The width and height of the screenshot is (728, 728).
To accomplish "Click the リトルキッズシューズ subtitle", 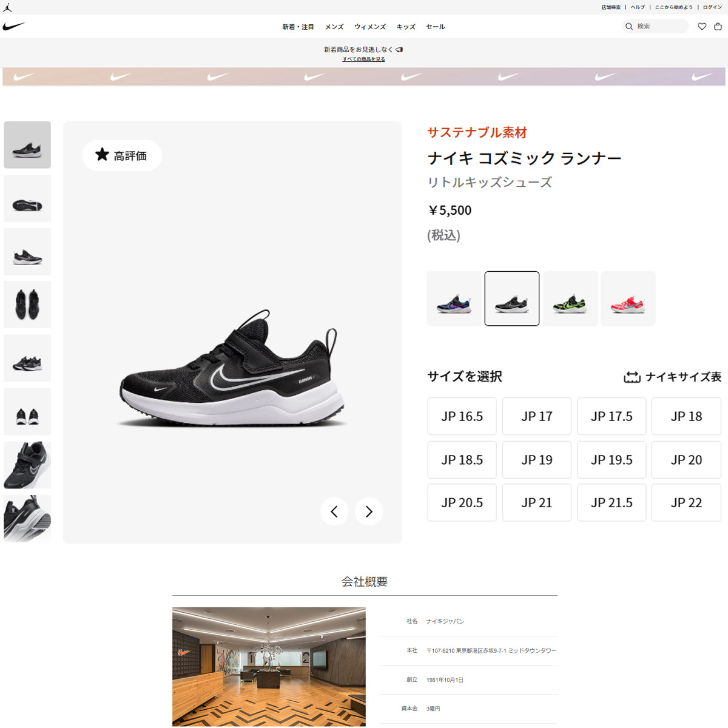I will [490, 182].
